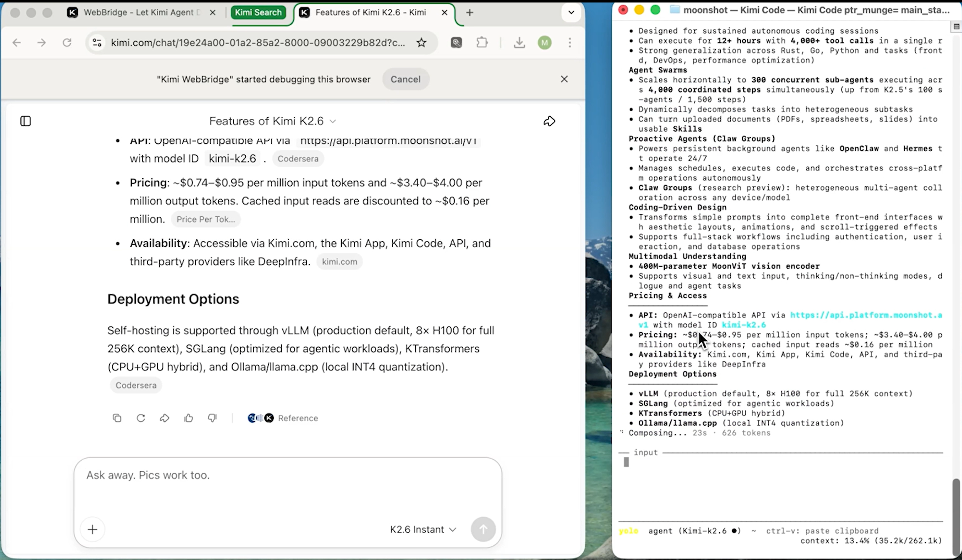Close the Features of Kimi K2.6 tab

coord(444,12)
